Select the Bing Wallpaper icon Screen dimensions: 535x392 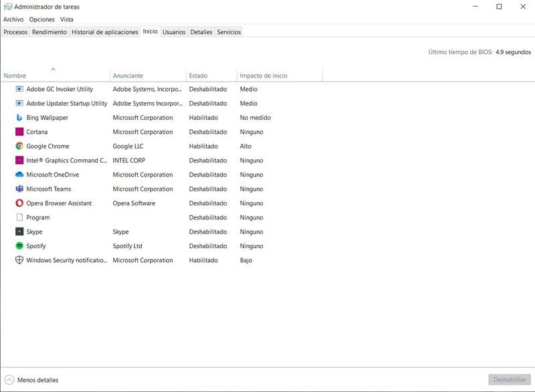point(19,118)
